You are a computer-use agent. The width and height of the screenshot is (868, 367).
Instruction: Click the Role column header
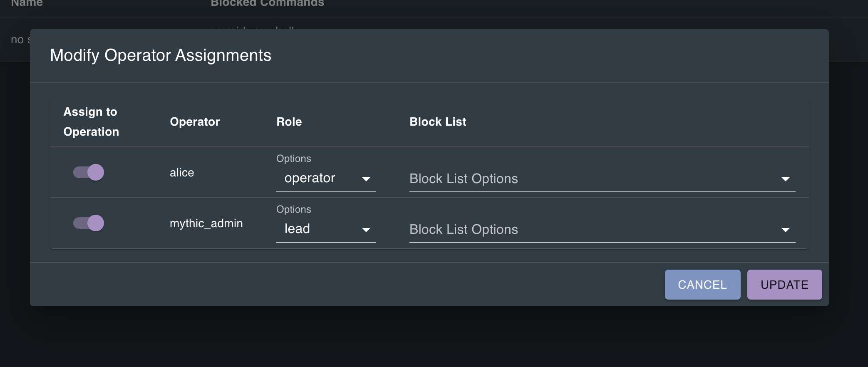coord(289,122)
